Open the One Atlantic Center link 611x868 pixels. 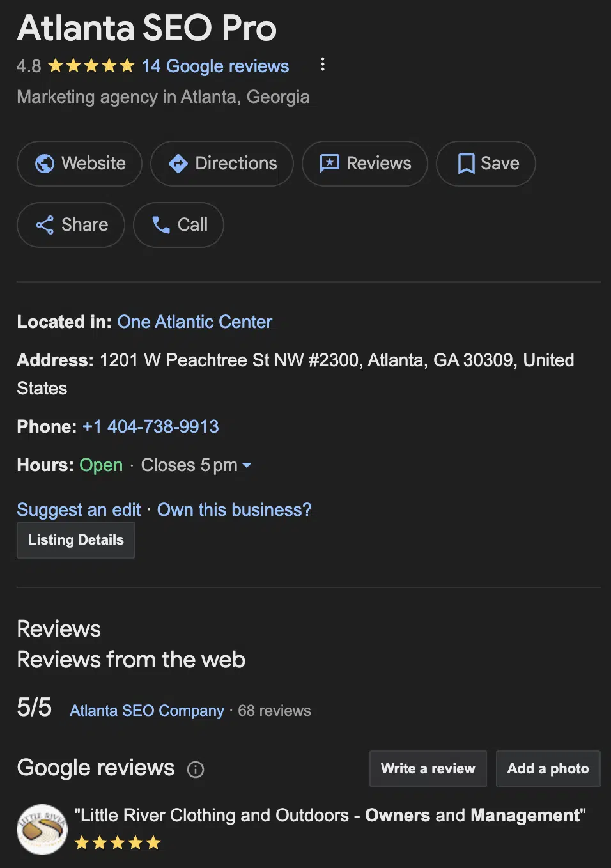(x=195, y=322)
